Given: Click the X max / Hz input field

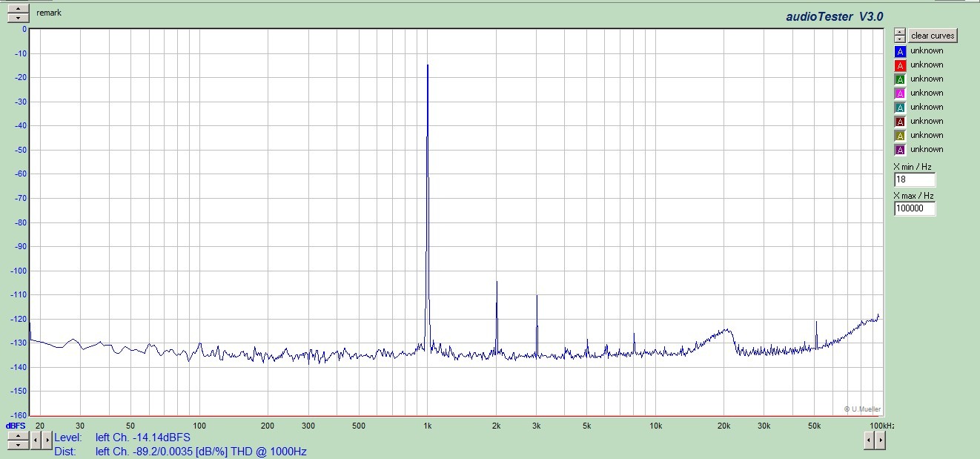Looking at the screenshot, I should click(915, 209).
